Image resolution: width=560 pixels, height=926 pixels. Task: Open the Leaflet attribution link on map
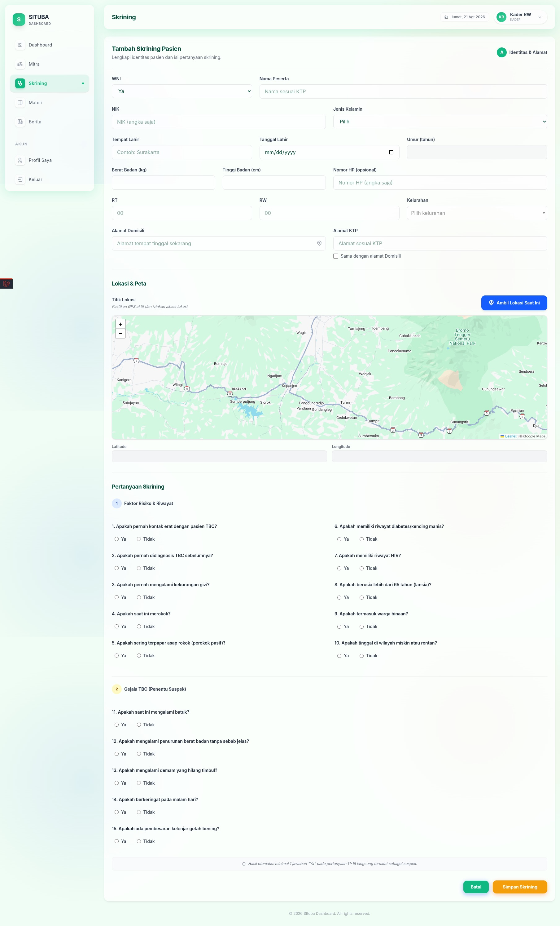pos(509,436)
